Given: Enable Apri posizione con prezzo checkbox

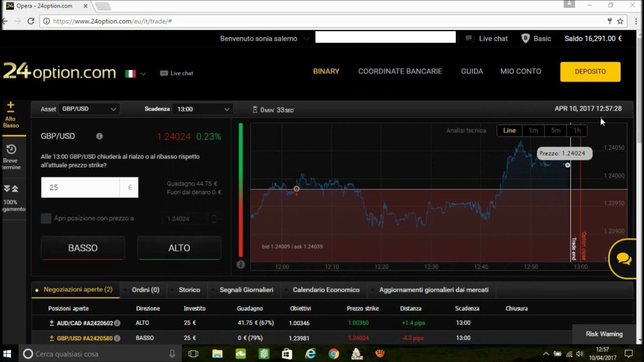Looking at the screenshot, I should (x=46, y=218).
